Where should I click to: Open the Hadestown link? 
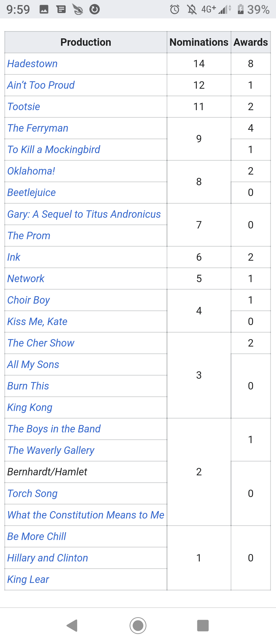pyautogui.click(x=32, y=64)
